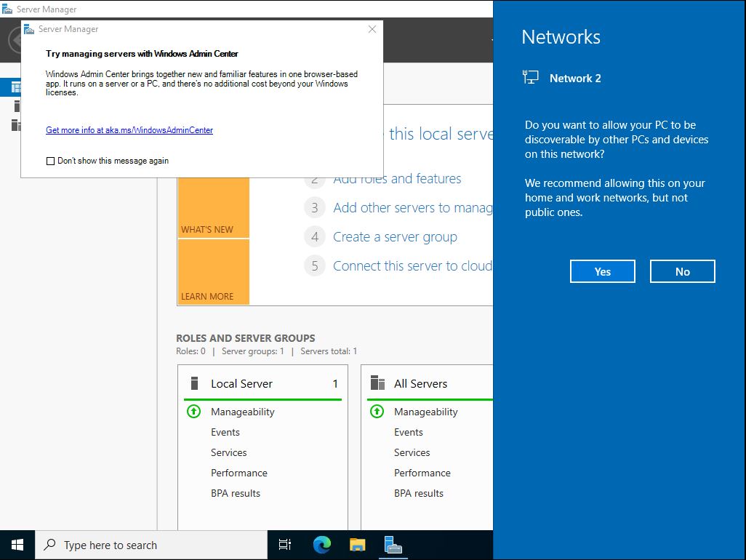746x560 pixels.
Task: Click the Server Manager title bar icon
Action: coord(7,9)
